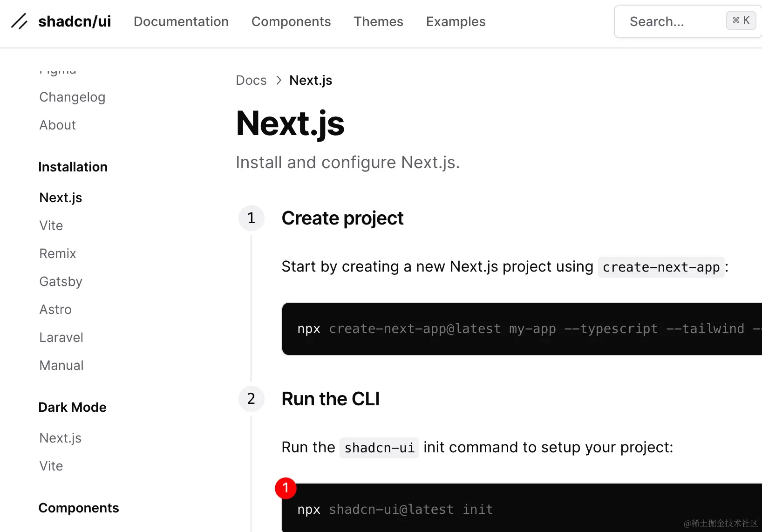The height and width of the screenshot is (532, 762).
Task: Click the Next.js page title
Action: coord(290,123)
